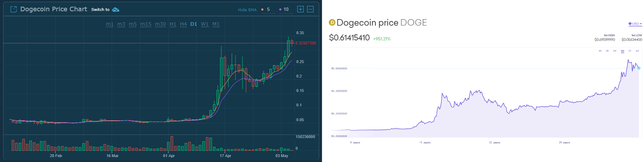The image size is (644, 162).
Task: Click the red 0.32507356 current price label
Action: [x=306, y=43]
